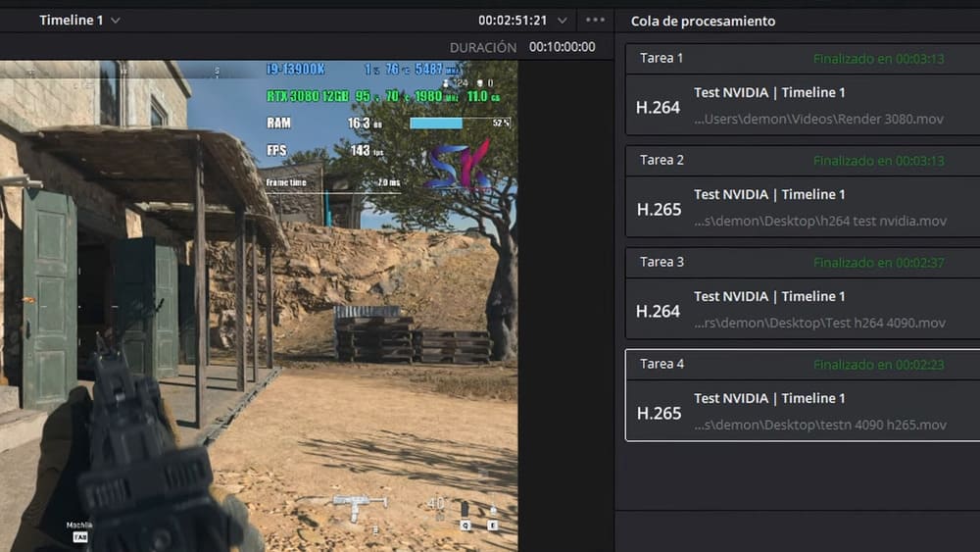Click Finalizado en 00:02:37 status of Tarea 3
This screenshot has height=552, width=980.
[x=879, y=263]
